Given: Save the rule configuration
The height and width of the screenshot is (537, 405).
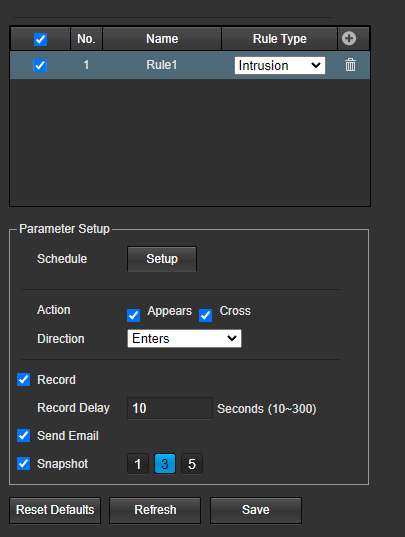Looking at the screenshot, I should click(x=256, y=510).
